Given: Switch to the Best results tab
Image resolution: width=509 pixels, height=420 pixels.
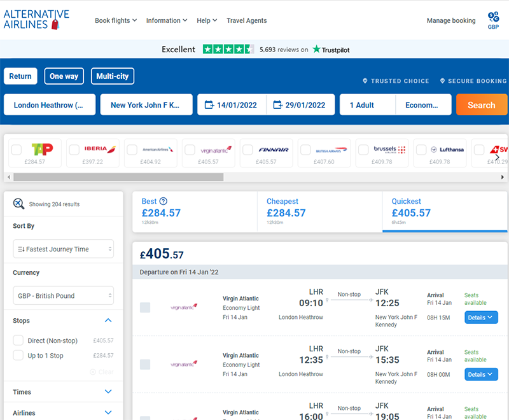Looking at the screenshot, I should click(195, 211).
